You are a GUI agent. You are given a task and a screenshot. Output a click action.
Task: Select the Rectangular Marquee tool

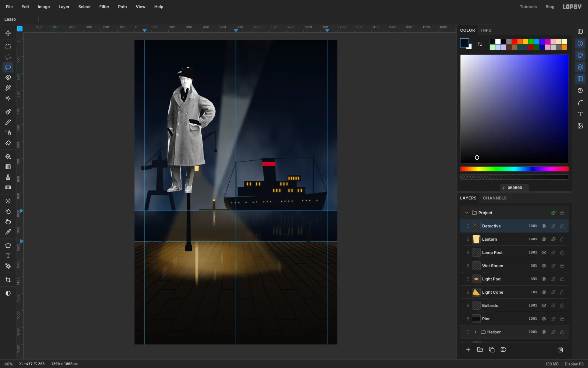click(x=8, y=47)
